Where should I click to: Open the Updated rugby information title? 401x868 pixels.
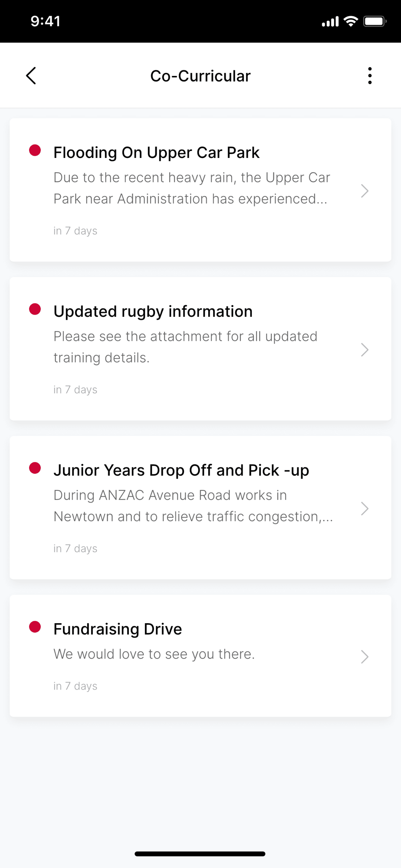click(x=153, y=312)
